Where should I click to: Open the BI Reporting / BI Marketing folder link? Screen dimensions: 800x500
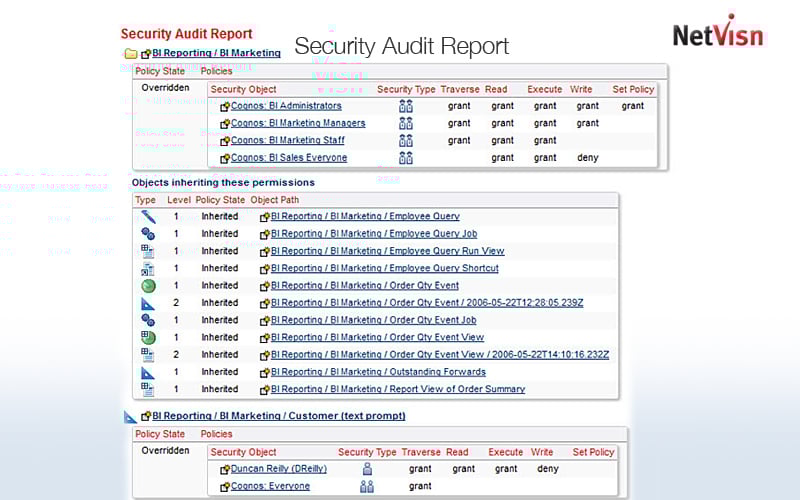tap(216, 53)
